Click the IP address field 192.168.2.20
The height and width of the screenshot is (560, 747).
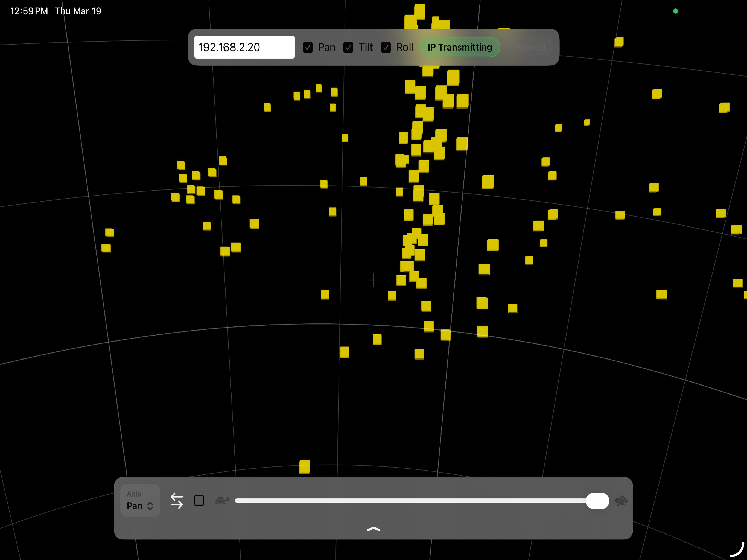tap(244, 47)
